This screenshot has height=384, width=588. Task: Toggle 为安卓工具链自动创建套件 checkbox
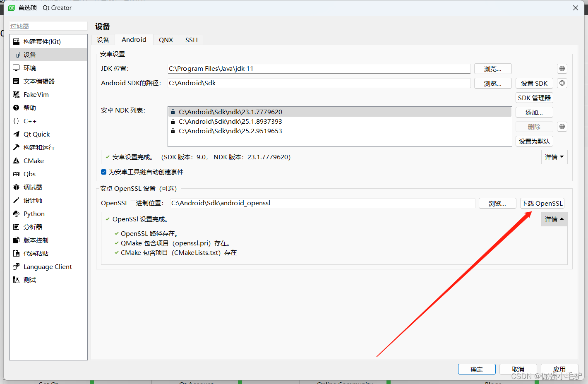(103, 172)
